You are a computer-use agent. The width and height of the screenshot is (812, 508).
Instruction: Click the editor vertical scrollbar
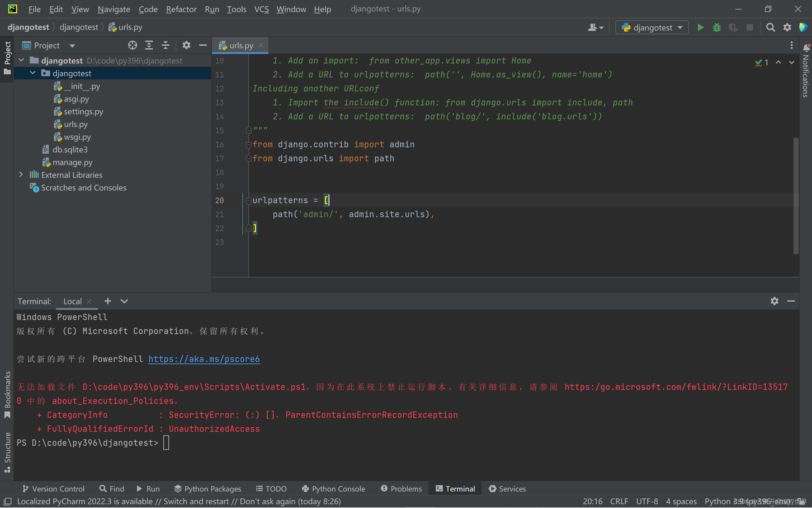(796, 196)
